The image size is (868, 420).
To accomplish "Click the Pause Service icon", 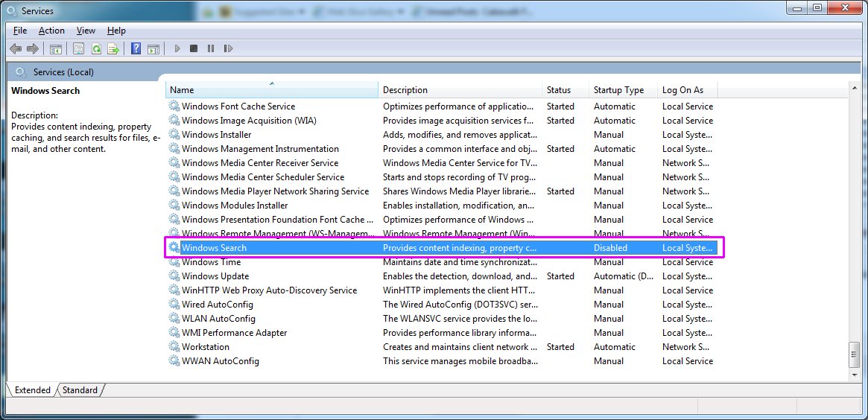I will pyautogui.click(x=211, y=48).
